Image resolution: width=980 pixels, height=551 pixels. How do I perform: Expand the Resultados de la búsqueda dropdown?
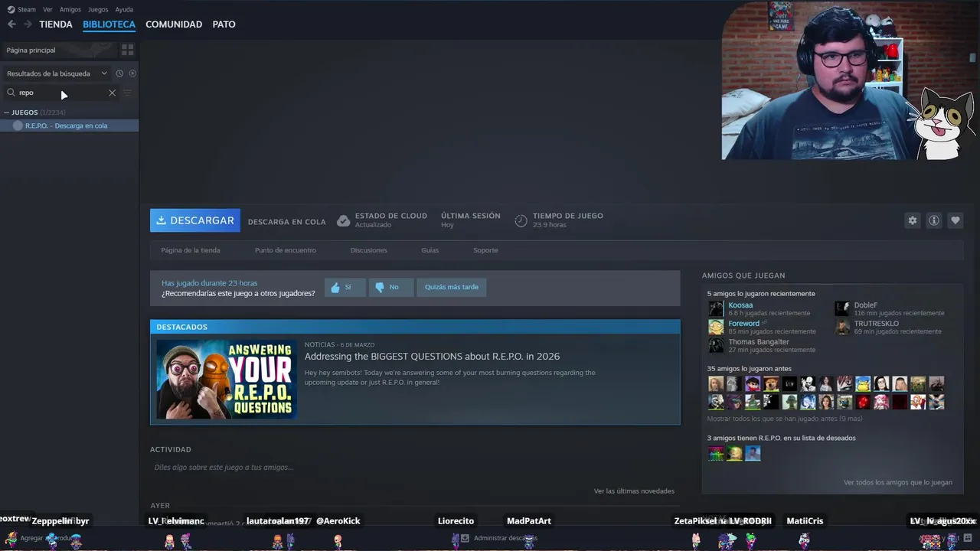click(x=57, y=73)
